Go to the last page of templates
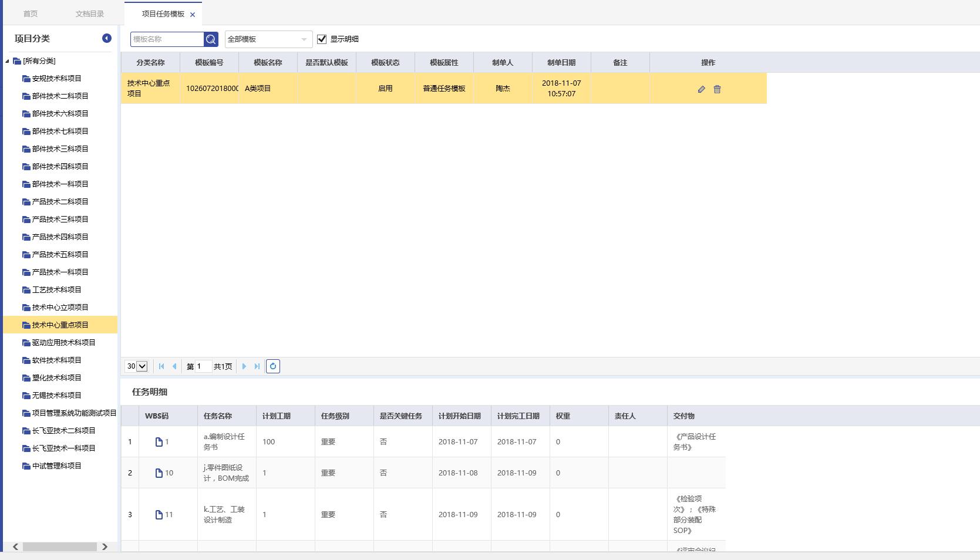The height and width of the screenshot is (560, 980). coord(257,366)
